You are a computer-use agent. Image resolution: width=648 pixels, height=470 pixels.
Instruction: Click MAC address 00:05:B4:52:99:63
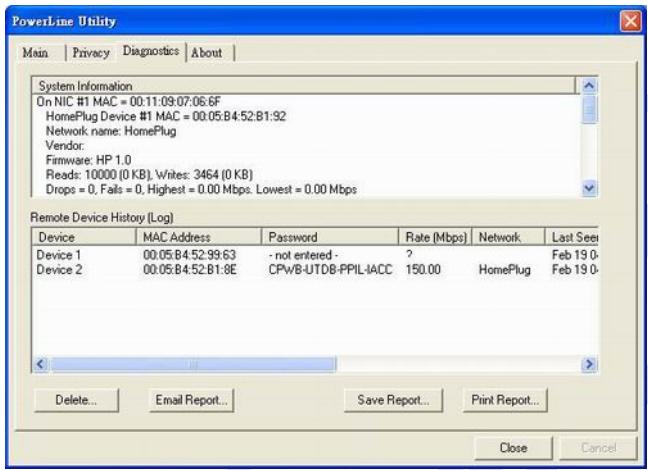click(x=190, y=255)
